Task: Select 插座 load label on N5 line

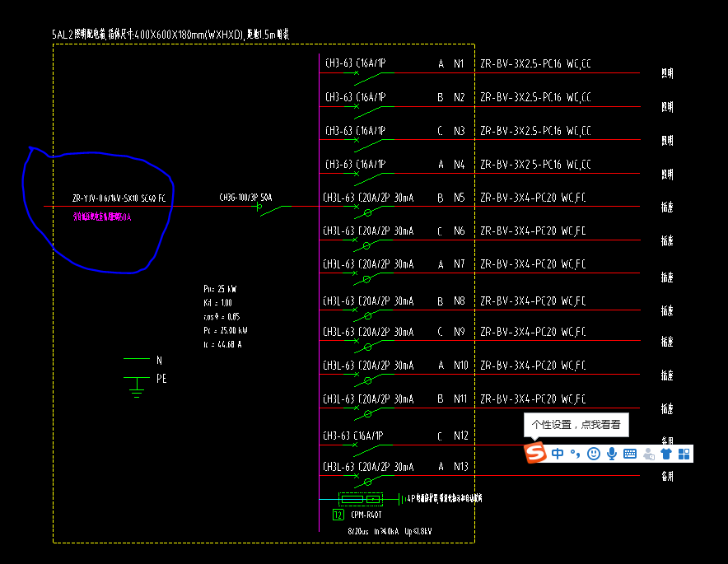Action: (667, 207)
